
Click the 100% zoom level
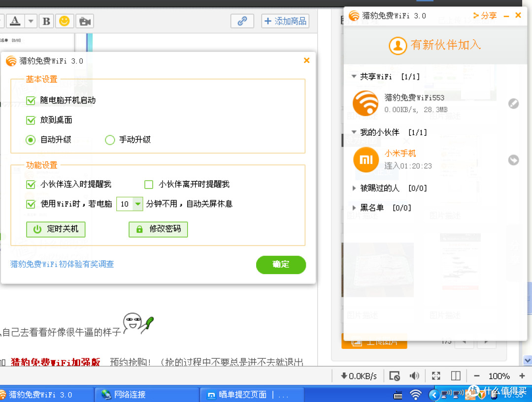[x=499, y=376]
